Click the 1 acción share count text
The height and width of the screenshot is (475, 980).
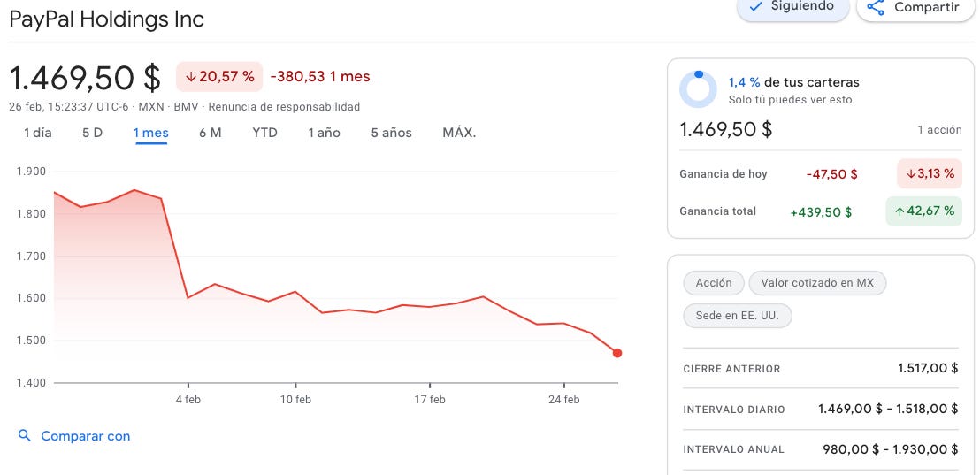(x=939, y=130)
